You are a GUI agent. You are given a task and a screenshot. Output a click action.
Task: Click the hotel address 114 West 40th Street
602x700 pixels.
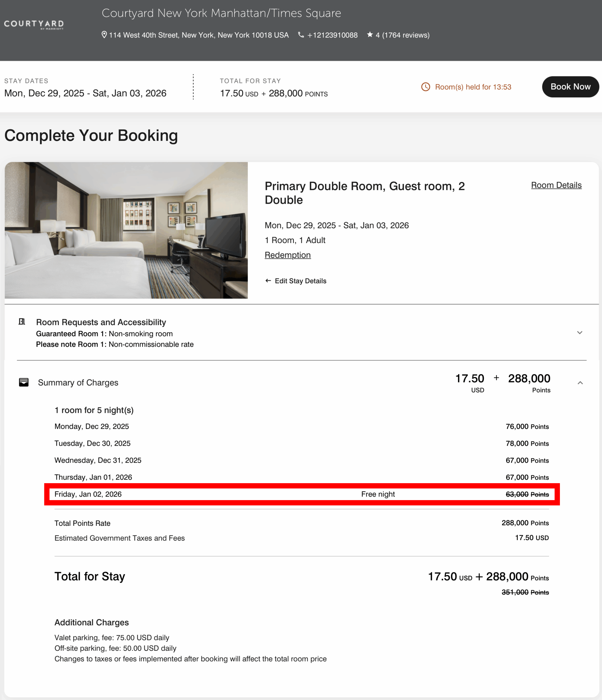coord(199,35)
